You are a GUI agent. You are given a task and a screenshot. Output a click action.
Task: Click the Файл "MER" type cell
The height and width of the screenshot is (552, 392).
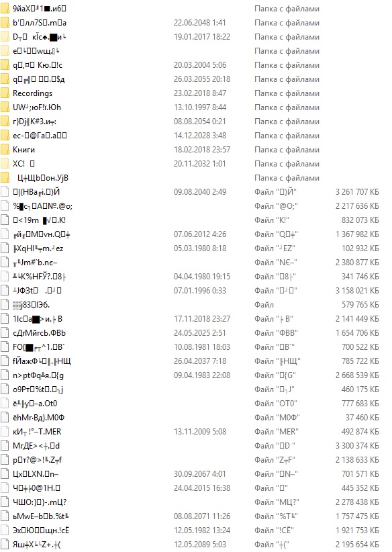coord(277,432)
